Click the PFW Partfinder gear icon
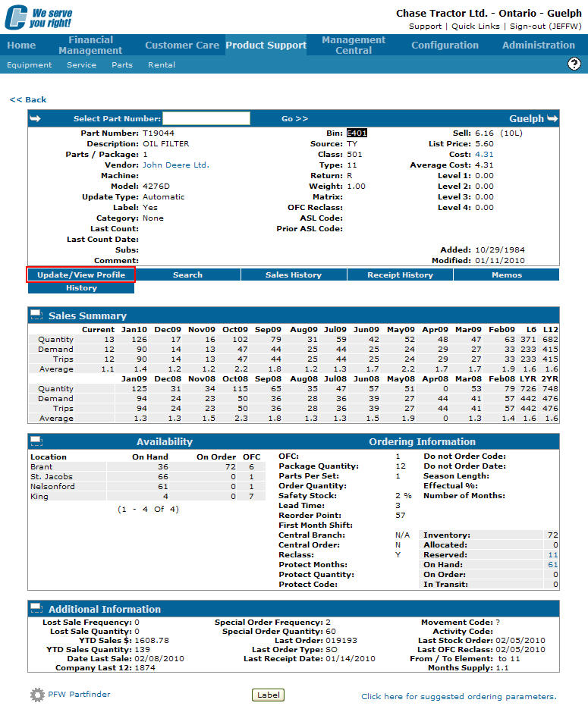588x706 pixels. tap(37, 695)
